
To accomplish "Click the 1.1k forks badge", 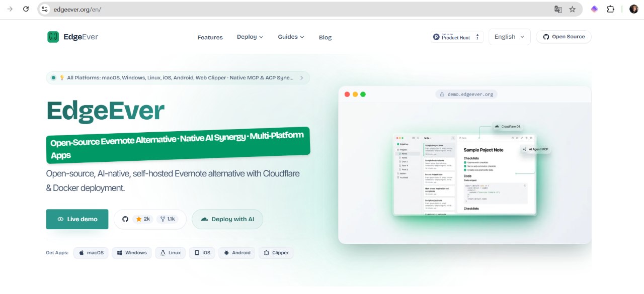I will pos(168,219).
